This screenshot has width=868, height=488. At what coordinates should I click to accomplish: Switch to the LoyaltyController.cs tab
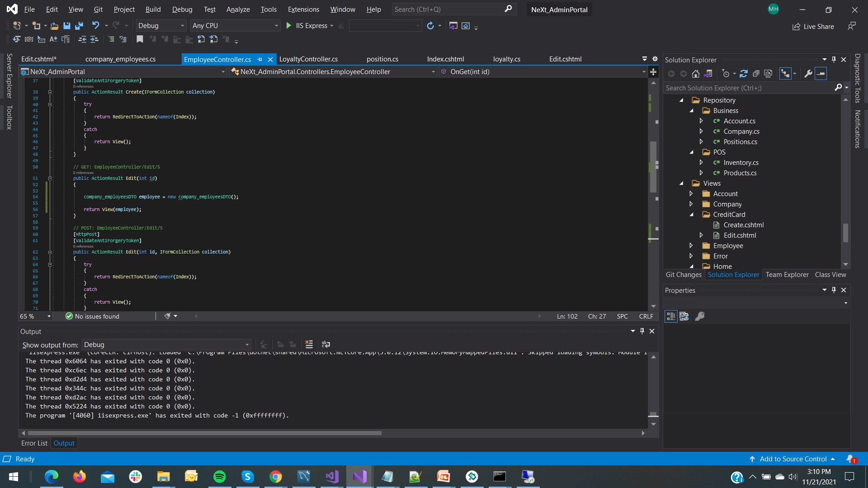point(309,59)
